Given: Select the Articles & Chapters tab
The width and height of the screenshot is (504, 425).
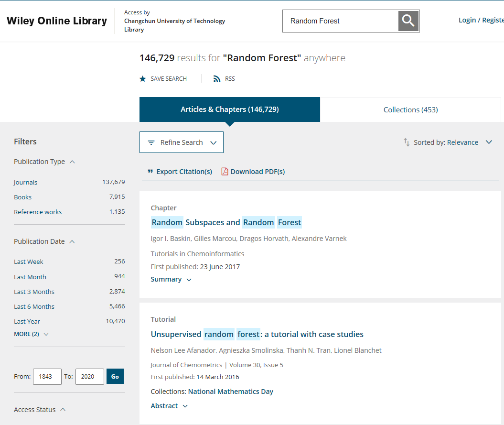Looking at the screenshot, I should click(x=230, y=109).
